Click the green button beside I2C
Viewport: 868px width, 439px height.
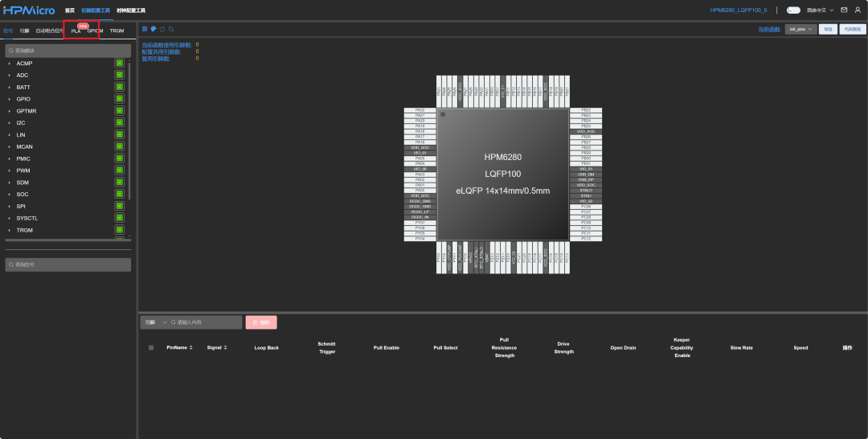pyautogui.click(x=119, y=122)
